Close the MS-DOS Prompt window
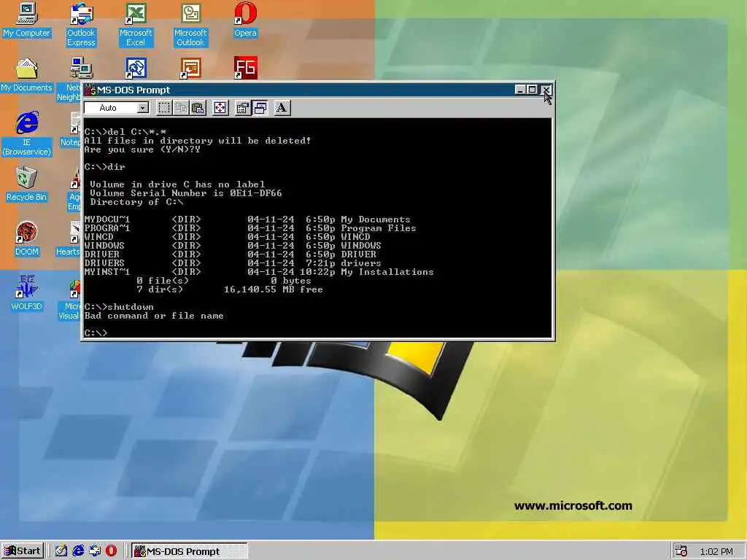Viewport: 747px width, 560px height. click(x=546, y=90)
